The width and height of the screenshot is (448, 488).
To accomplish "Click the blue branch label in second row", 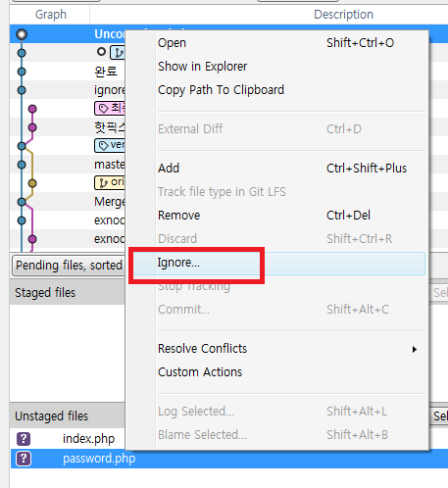I will click(x=118, y=52).
